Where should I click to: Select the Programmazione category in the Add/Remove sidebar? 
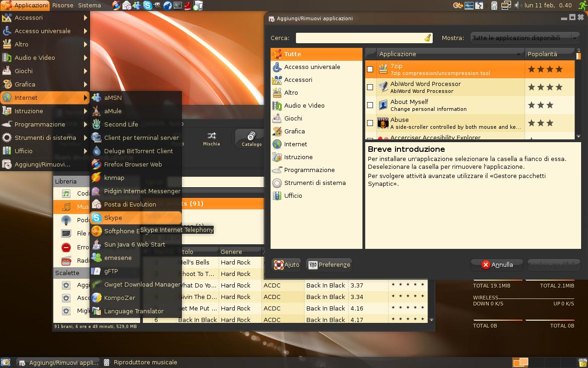click(x=317, y=170)
